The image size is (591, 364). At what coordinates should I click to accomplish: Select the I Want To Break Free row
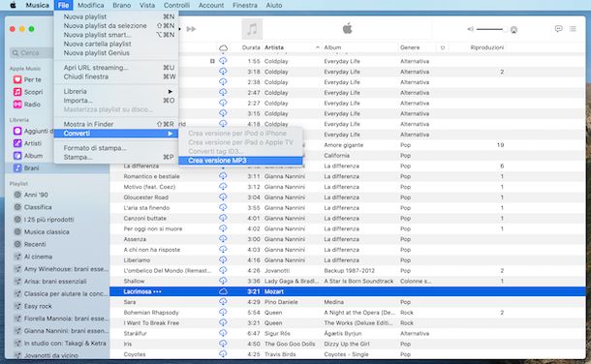348,323
